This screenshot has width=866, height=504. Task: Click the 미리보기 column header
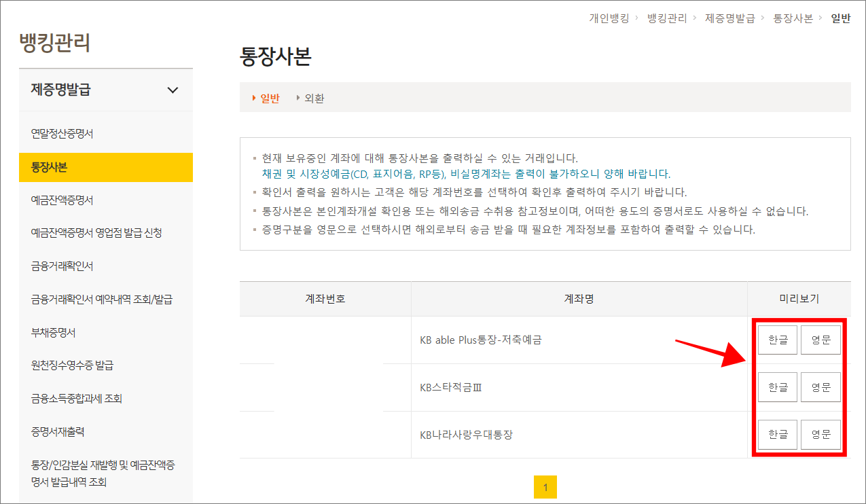tap(799, 299)
